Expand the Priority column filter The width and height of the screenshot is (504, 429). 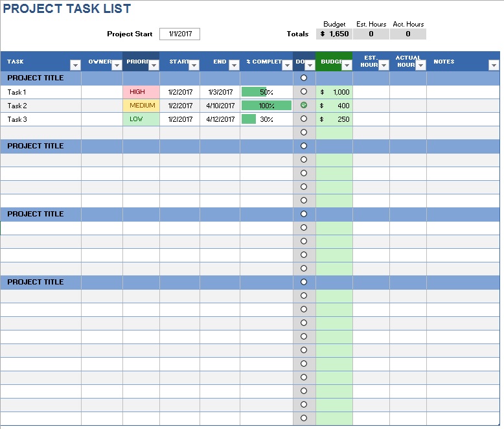point(154,65)
